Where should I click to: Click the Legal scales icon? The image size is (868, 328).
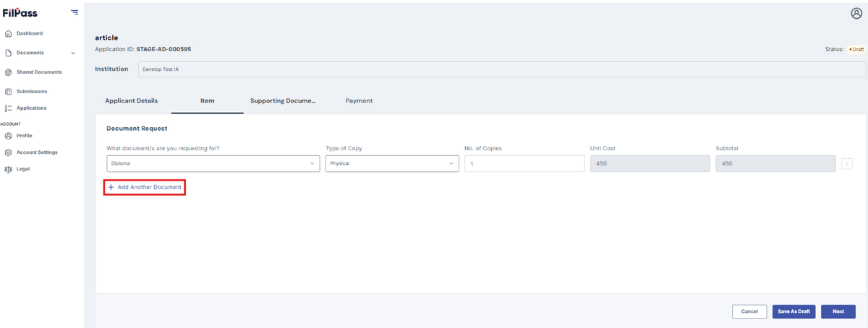coord(8,169)
